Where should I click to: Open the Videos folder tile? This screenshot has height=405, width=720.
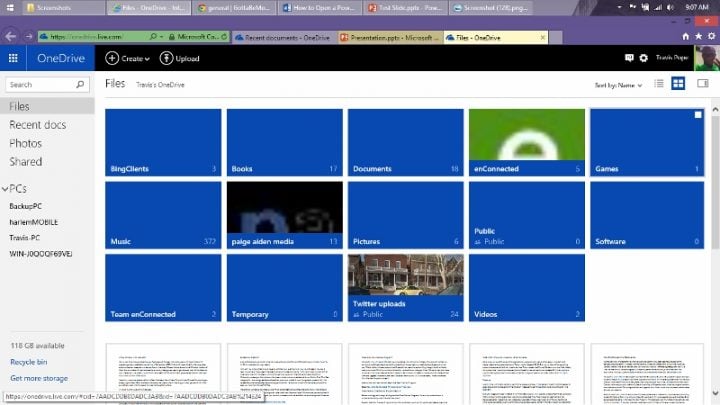pyautogui.click(x=527, y=288)
